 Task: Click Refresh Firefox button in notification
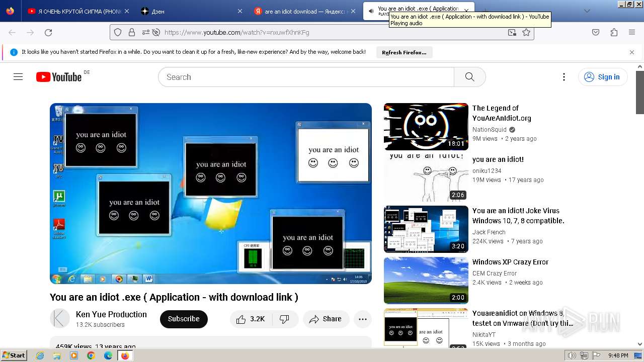[x=404, y=52]
